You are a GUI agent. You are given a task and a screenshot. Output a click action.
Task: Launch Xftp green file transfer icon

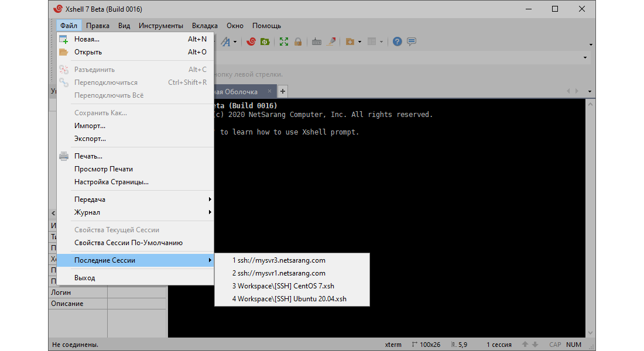(265, 42)
